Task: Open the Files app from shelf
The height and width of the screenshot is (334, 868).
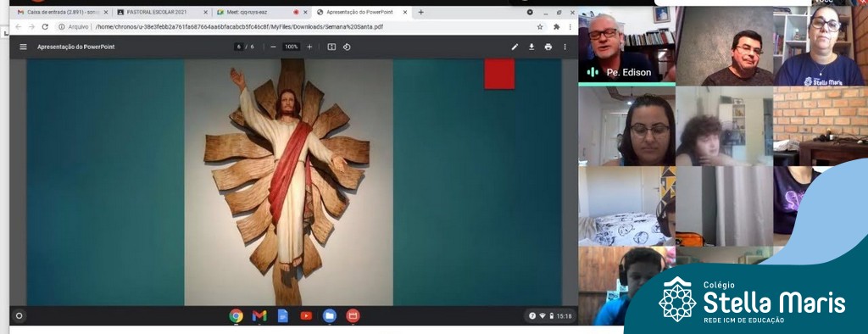Action: (x=330, y=315)
